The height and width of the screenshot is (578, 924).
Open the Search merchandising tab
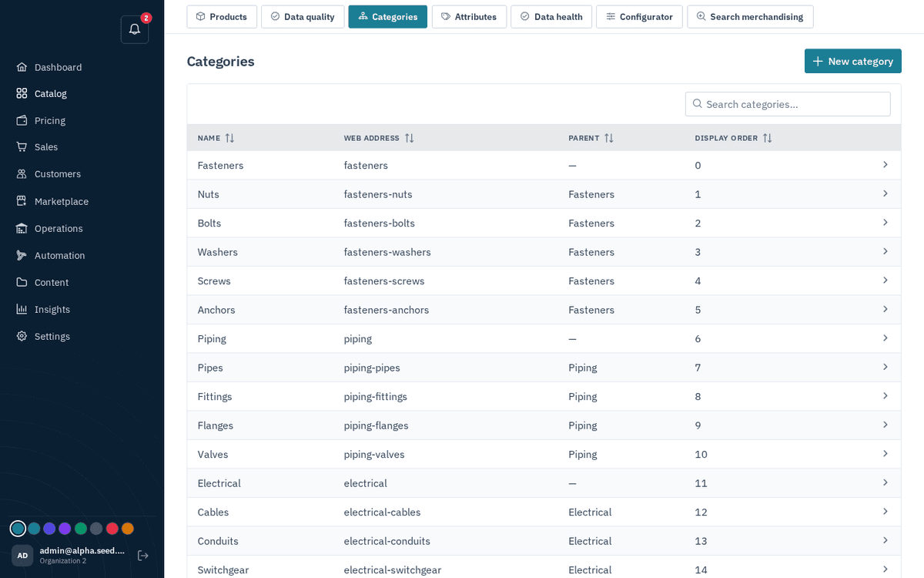click(x=750, y=17)
